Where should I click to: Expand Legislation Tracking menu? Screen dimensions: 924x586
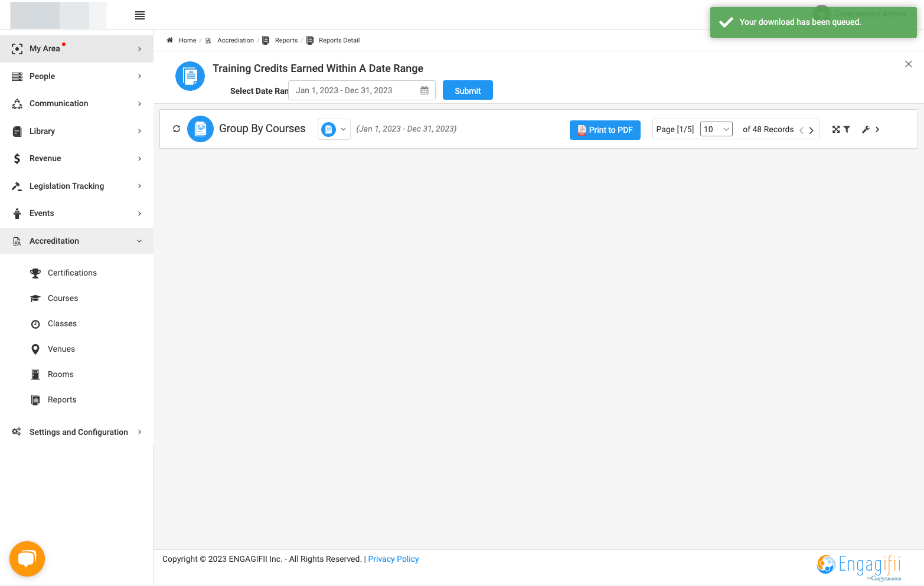(x=77, y=186)
